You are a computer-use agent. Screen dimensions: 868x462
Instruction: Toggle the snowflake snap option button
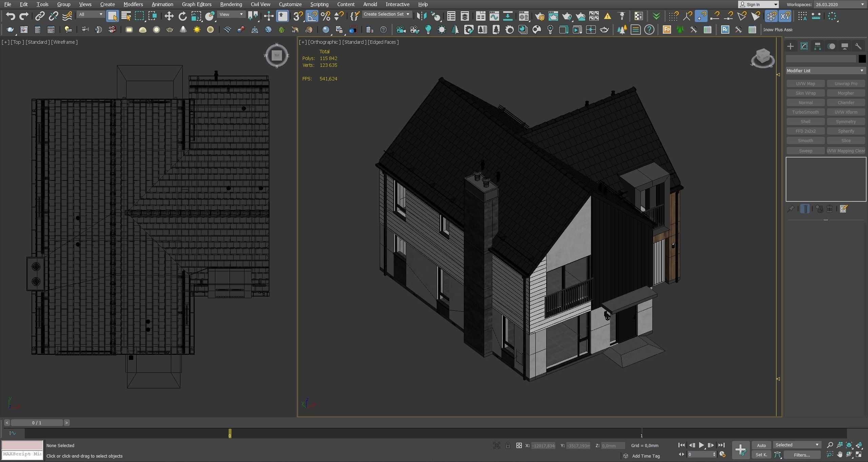(771, 16)
